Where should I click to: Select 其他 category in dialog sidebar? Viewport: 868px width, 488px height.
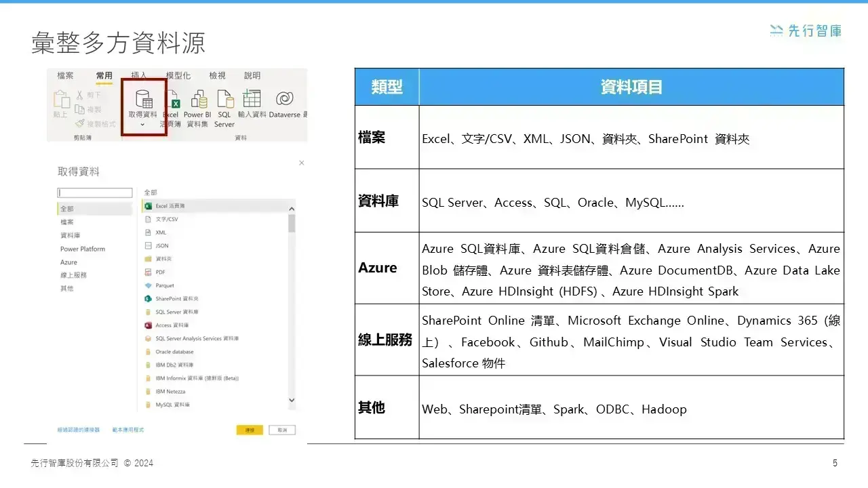[x=66, y=289]
